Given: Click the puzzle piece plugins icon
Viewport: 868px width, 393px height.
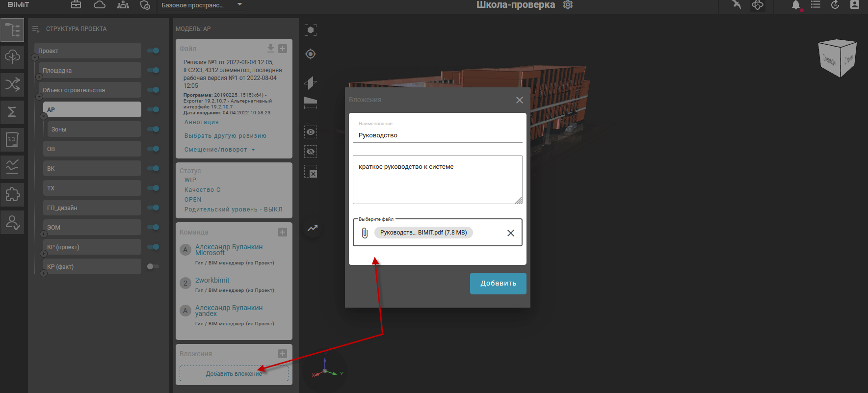Looking at the screenshot, I should point(12,195).
